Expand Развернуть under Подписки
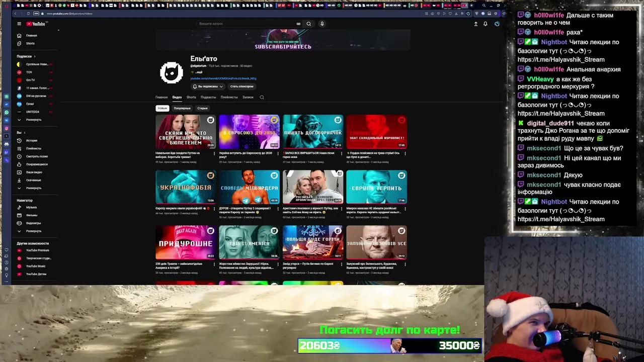 point(34,120)
